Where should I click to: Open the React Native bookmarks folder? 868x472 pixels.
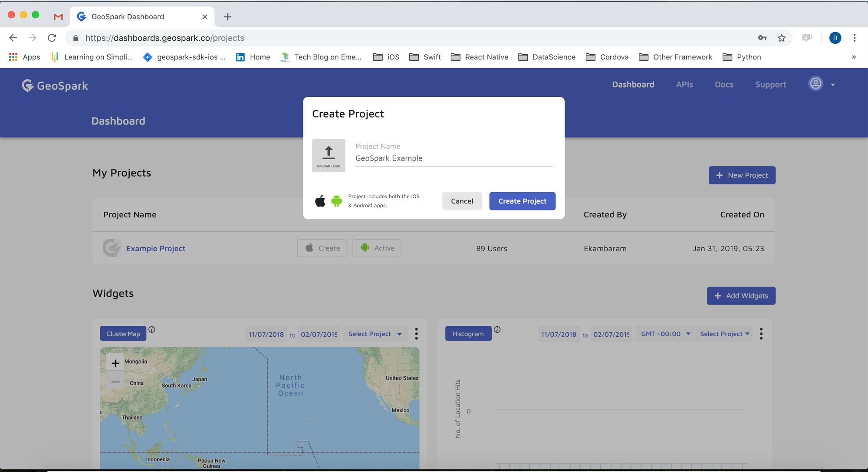480,57
